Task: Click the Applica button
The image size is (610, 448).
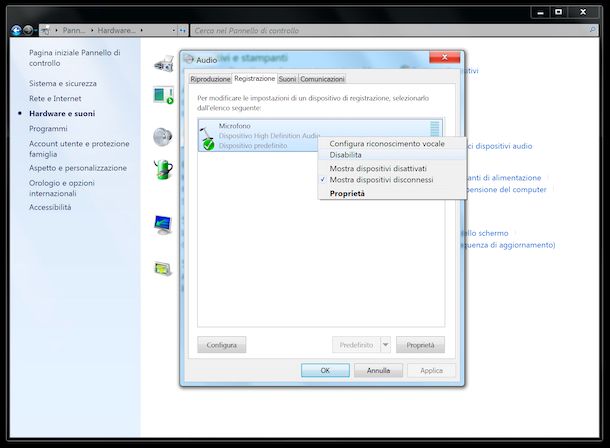Action: tap(431, 370)
